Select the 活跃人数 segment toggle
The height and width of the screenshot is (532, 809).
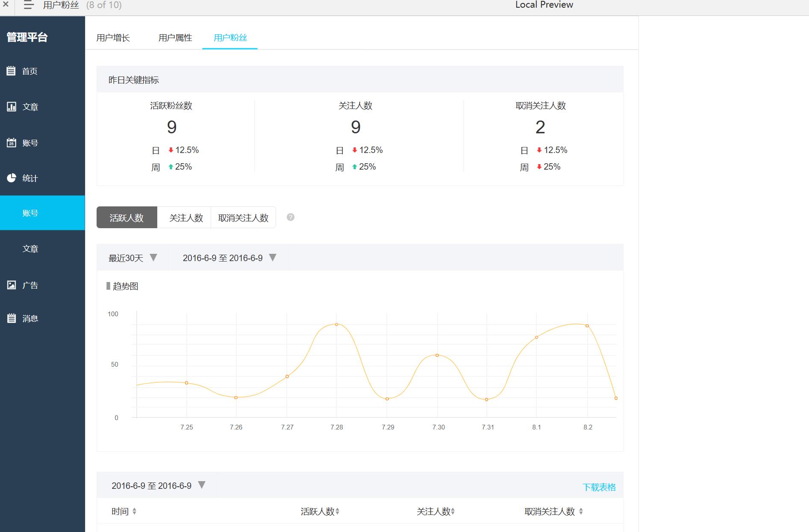tap(127, 218)
